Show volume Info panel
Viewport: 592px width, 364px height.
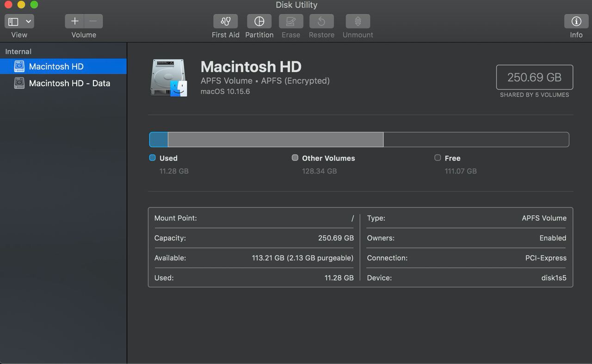(576, 21)
